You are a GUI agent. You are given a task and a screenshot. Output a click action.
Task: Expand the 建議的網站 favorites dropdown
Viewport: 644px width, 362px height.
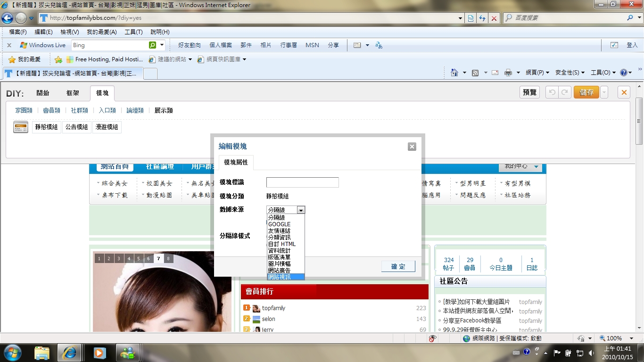tap(190, 59)
